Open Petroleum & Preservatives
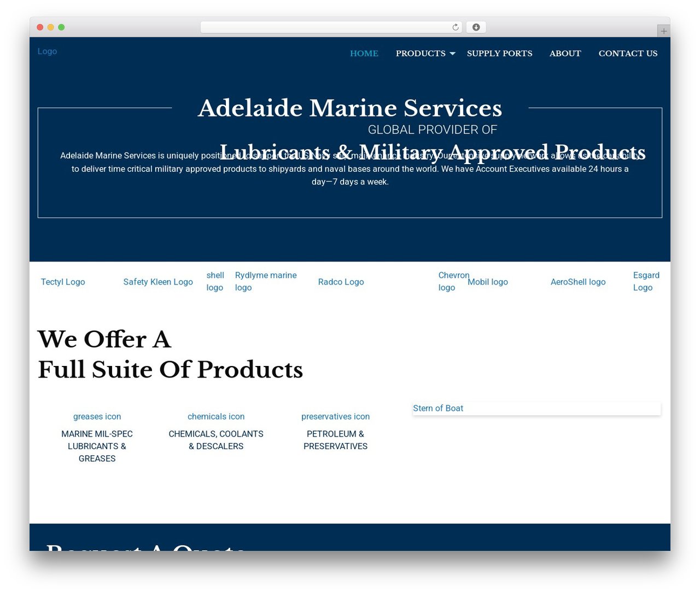 click(x=336, y=440)
